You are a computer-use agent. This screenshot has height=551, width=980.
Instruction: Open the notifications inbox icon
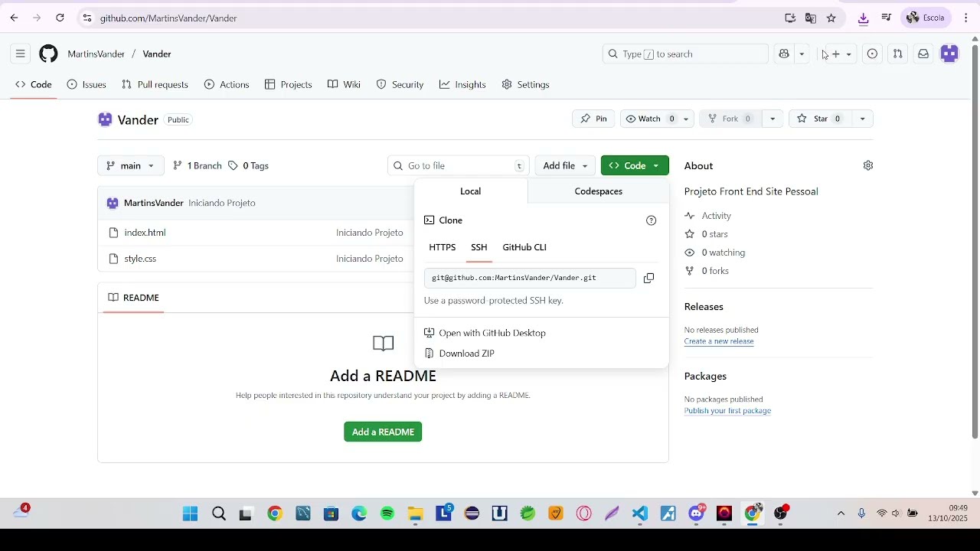tap(923, 54)
